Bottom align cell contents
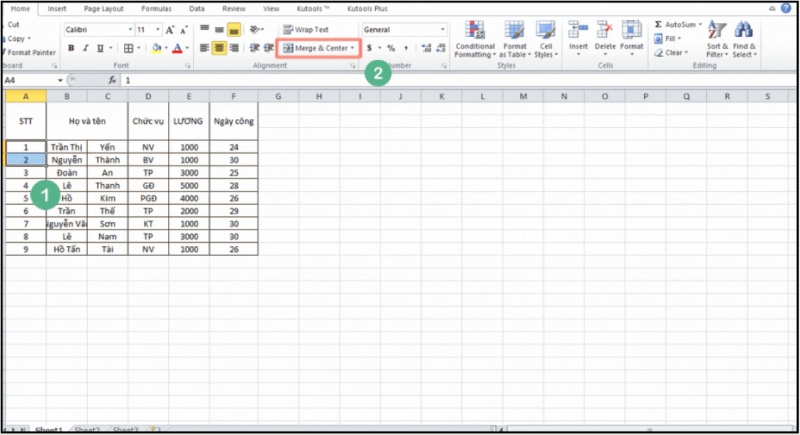This screenshot has height=435, width=800. 234,30
